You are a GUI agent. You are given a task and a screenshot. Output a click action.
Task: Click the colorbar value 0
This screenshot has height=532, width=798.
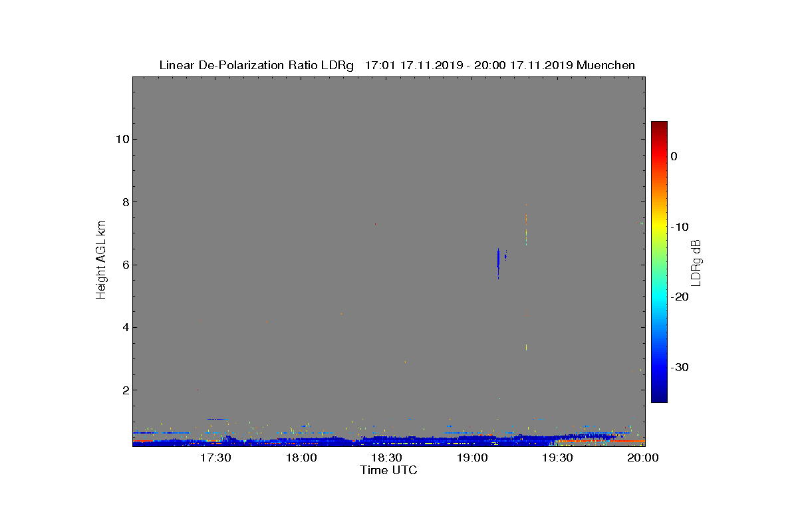(x=674, y=156)
